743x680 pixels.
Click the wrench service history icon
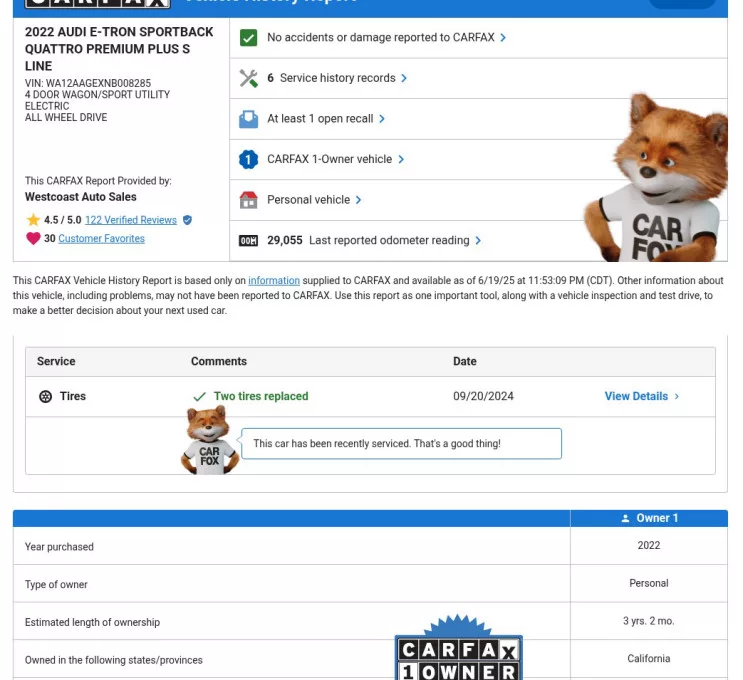(248, 78)
